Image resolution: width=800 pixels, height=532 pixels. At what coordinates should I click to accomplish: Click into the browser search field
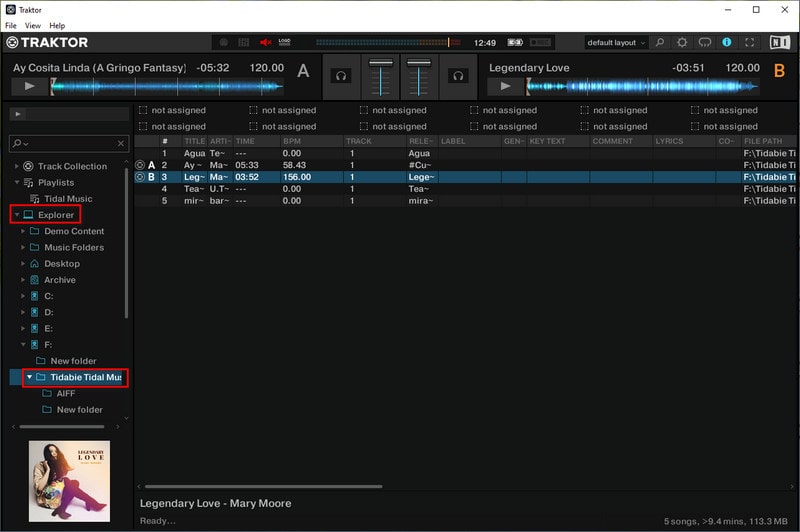coord(71,144)
